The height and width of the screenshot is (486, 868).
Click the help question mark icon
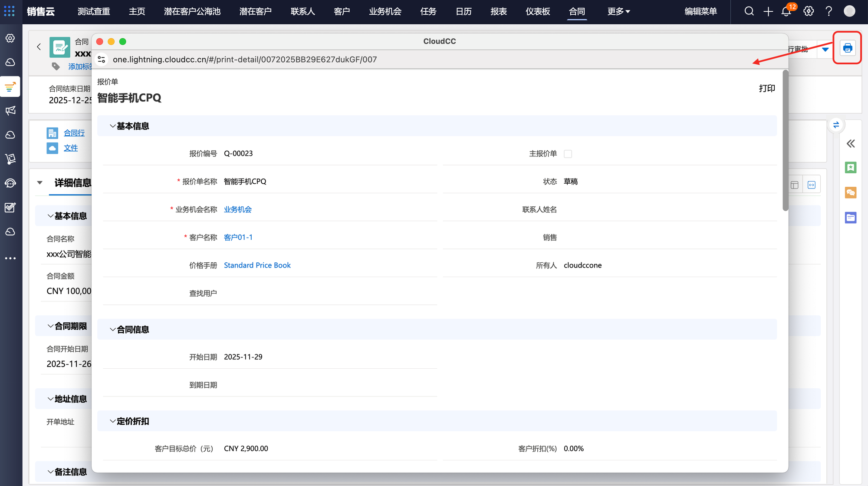coord(829,12)
